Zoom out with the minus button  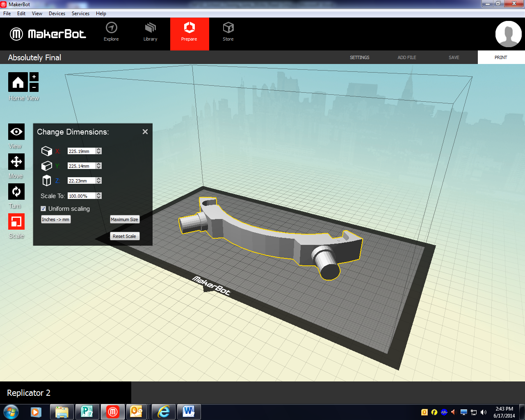(x=34, y=87)
